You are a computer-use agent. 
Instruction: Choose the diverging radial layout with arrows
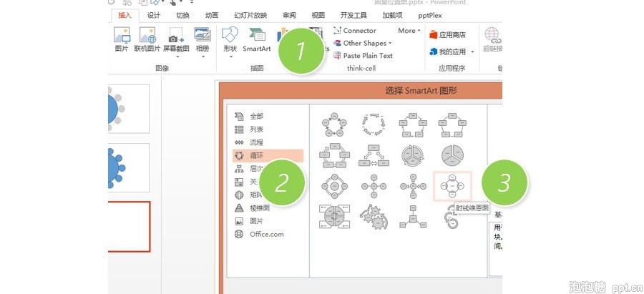pyautogui.click(x=413, y=186)
